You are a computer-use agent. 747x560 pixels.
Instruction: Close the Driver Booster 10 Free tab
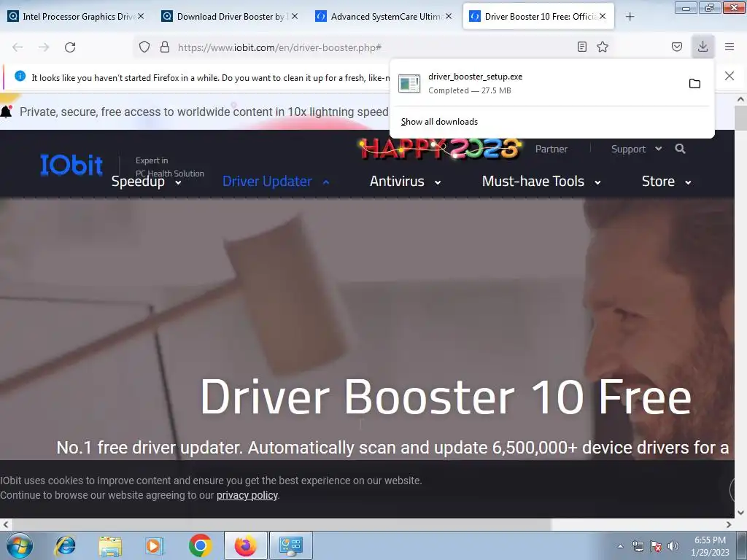point(603,16)
